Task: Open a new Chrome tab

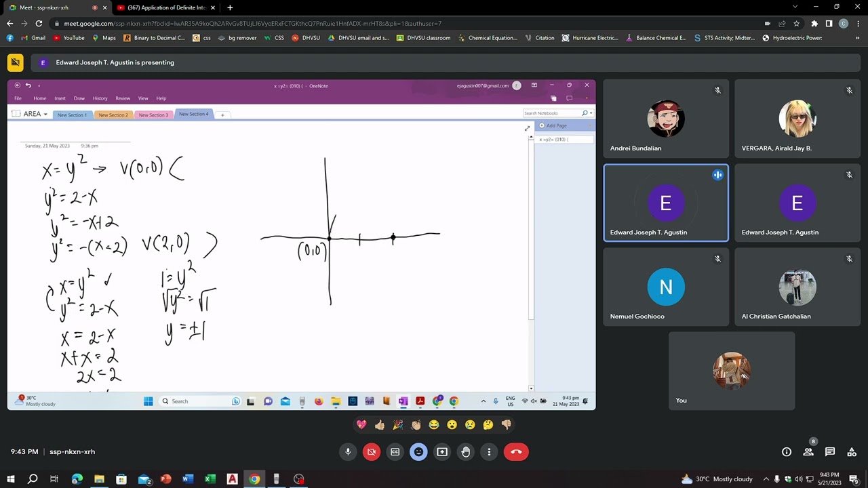Action: click(230, 7)
